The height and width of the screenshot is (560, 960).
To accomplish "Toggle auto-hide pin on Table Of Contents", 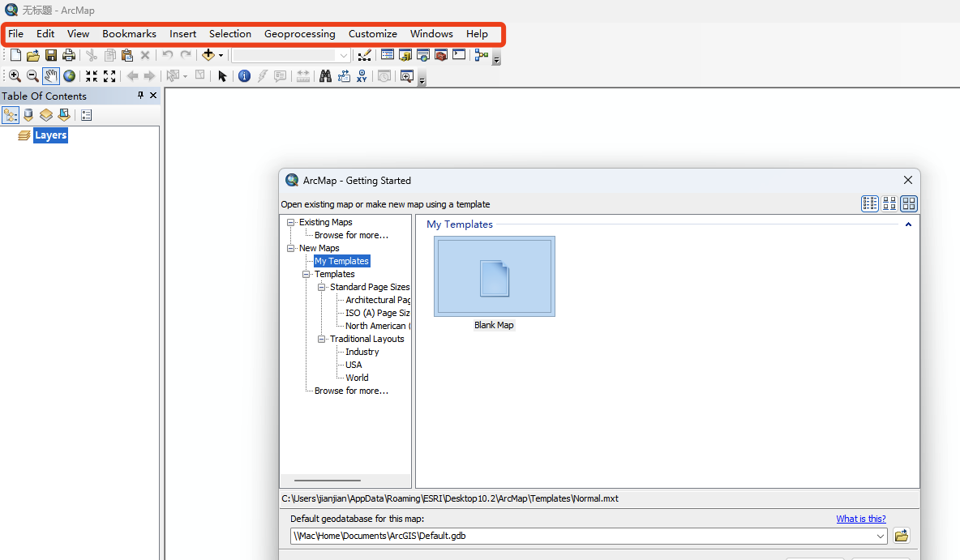I will click(x=140, y=96).
